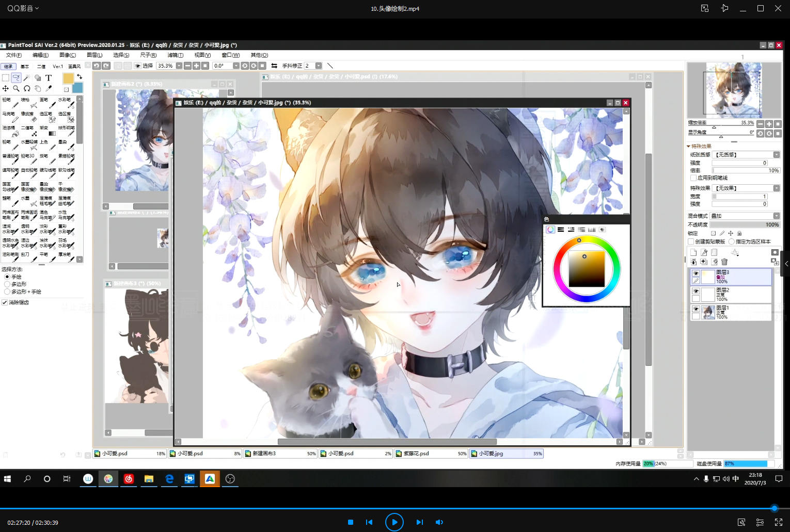Open the 手抖修正 stabilizer dropdown

click(319, 66)
